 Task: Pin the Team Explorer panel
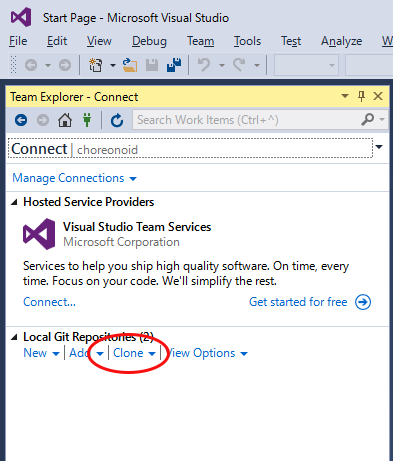click(361, 97)
